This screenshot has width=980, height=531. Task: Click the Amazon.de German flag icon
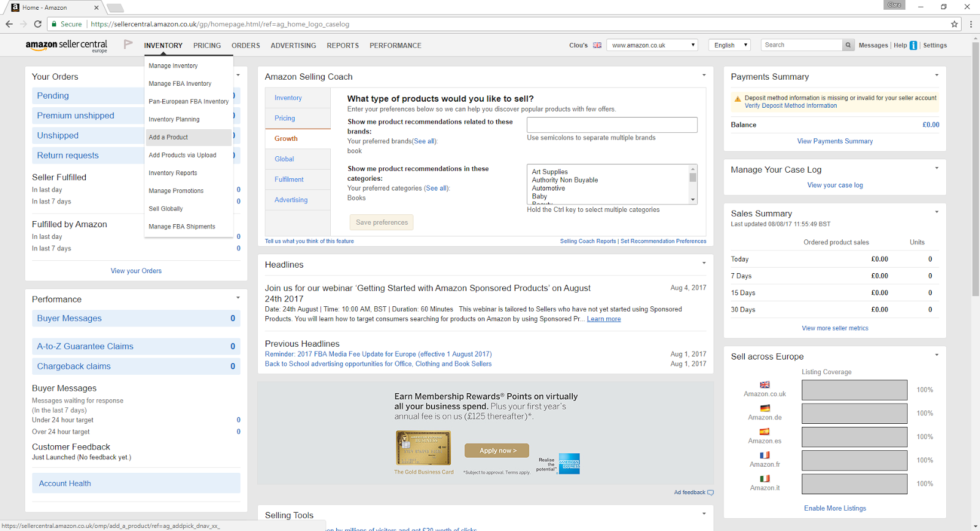pos(765,408)
